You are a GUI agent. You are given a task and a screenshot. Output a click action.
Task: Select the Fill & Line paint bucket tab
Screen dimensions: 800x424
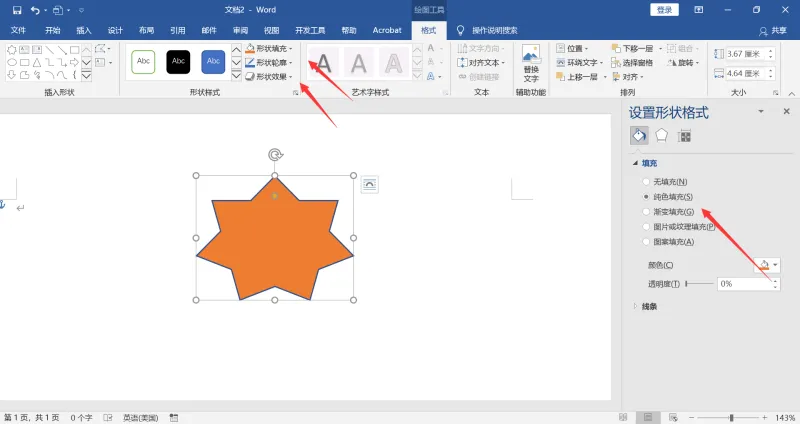point(639,136)
